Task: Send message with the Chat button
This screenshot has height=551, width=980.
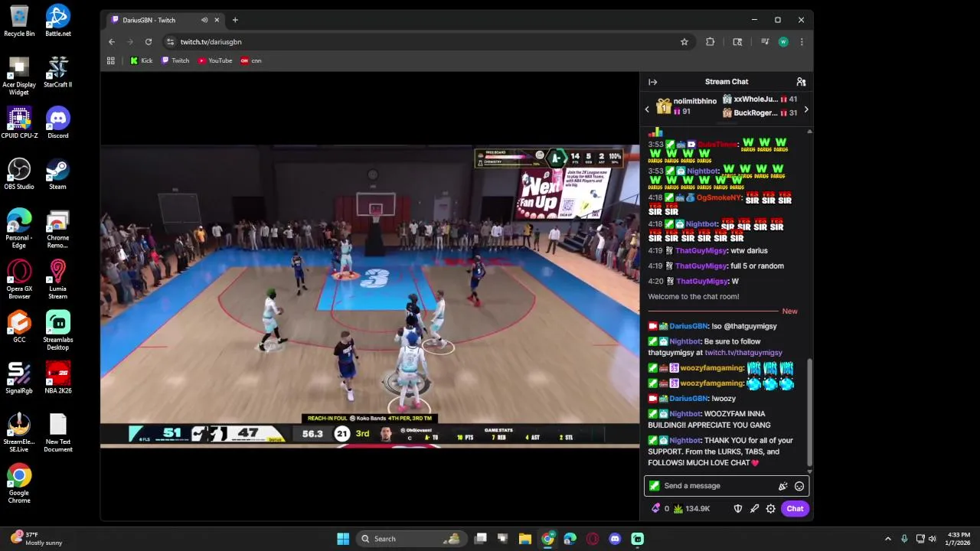Action: (x=795, y=509)
